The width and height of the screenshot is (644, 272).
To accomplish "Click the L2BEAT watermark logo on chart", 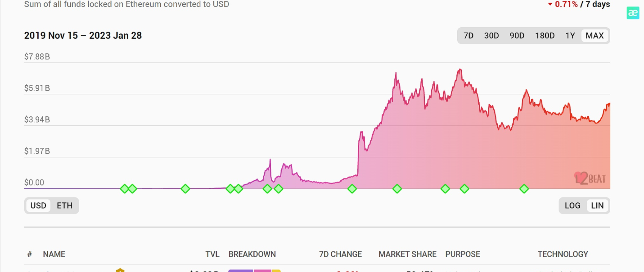I will point(590,178).
